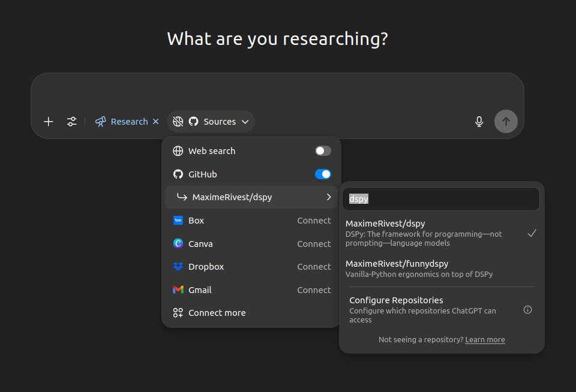This screenshot has width=576, height=392.
Task: Click the Canva icon
Action: pyautogui.click(x=178, y=243)
